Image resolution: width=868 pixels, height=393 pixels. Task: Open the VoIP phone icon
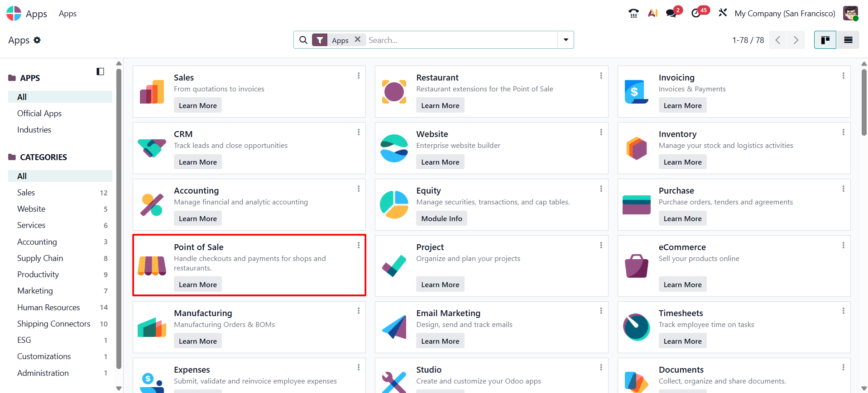coord(633,14)
